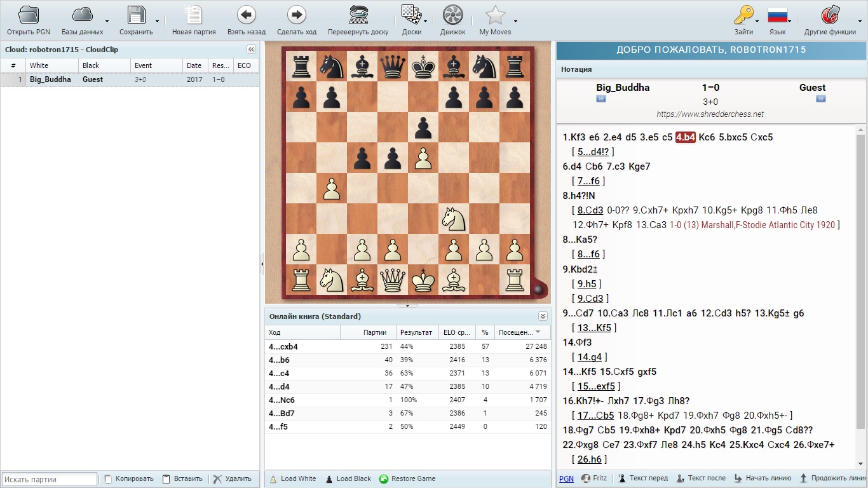Collapse the online book panel chevron
This screenshot has height=488, width=868.
pyautogui.click(x=543, y=316)
